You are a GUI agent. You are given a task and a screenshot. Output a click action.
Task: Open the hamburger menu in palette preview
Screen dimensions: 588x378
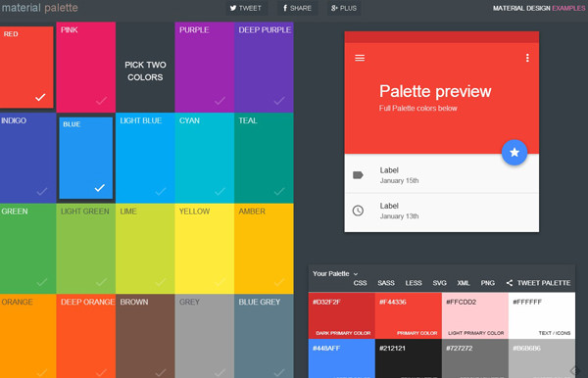click(x=360, y=58)
